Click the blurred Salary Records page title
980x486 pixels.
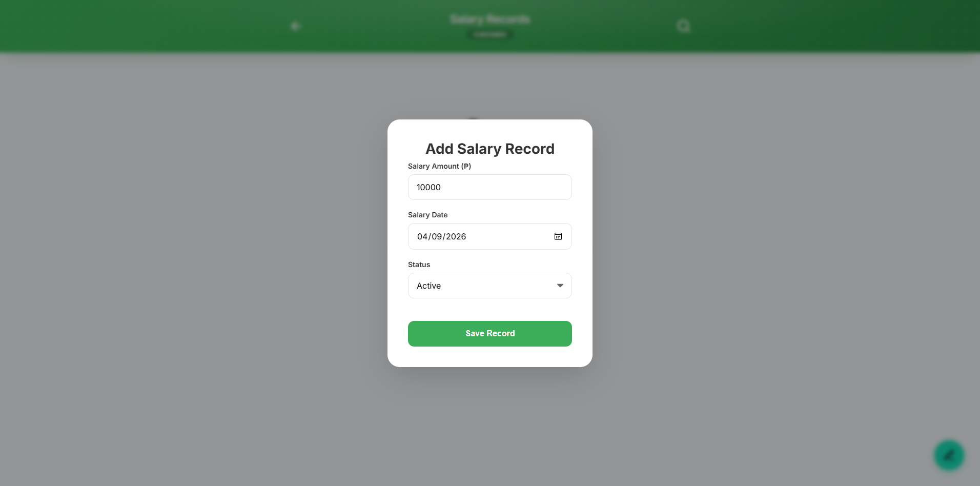[490, 19]
